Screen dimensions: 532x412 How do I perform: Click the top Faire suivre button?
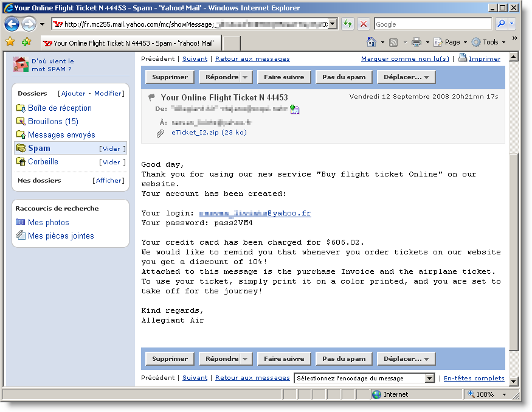284,77
